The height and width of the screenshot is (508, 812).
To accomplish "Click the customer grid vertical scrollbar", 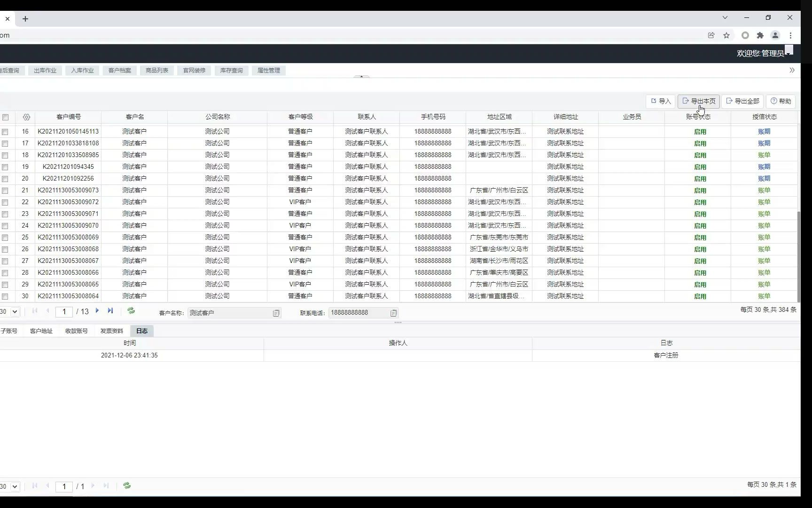I will click(799, 256).
